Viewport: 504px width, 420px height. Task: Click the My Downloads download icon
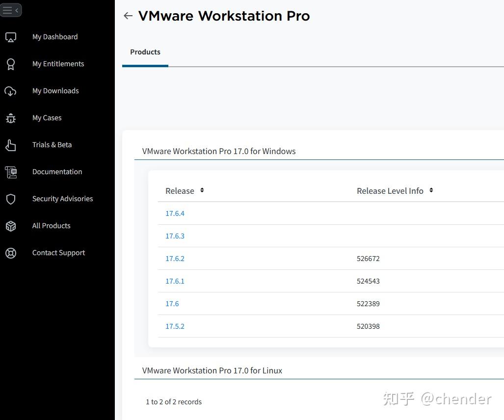[x=11, y=91]
